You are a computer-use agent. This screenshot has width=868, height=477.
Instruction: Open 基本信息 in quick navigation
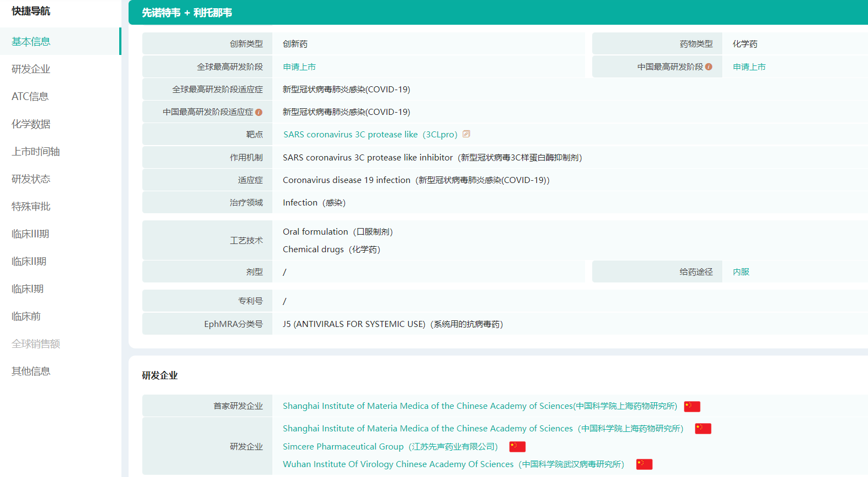(31, 42)
